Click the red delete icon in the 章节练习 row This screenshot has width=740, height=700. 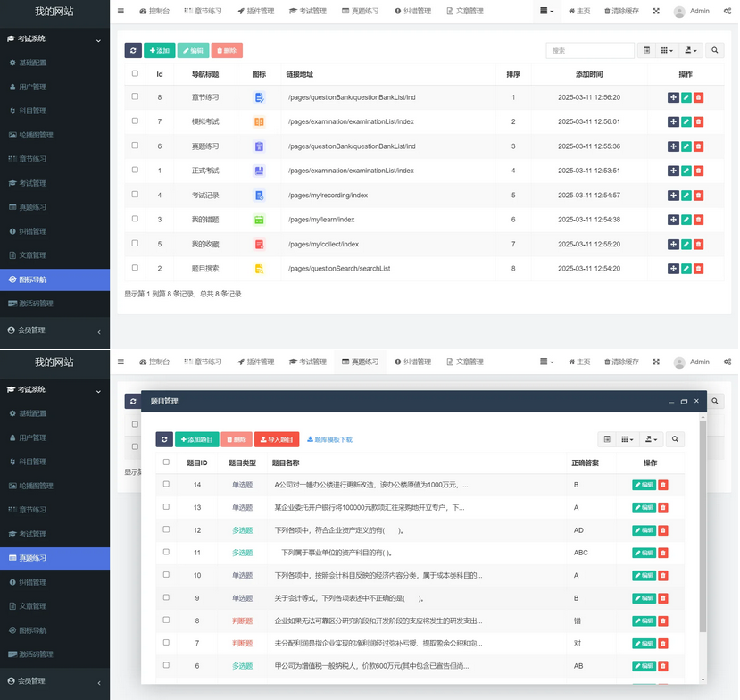point(698,97)
